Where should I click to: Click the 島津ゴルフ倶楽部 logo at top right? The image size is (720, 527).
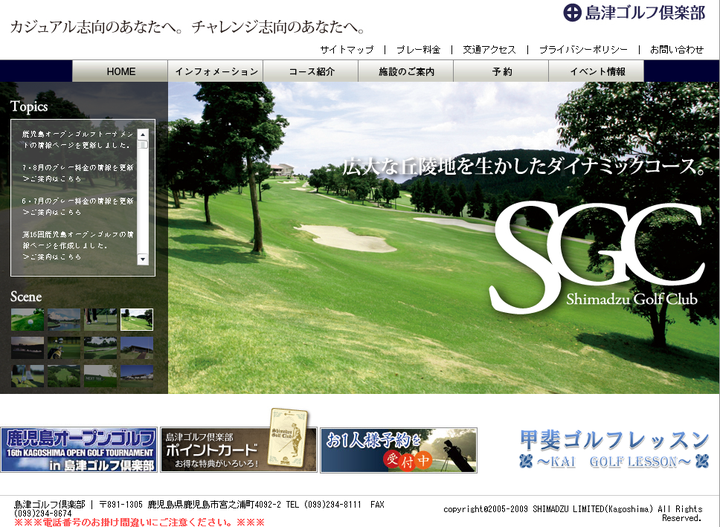click(x=634, y=12)
